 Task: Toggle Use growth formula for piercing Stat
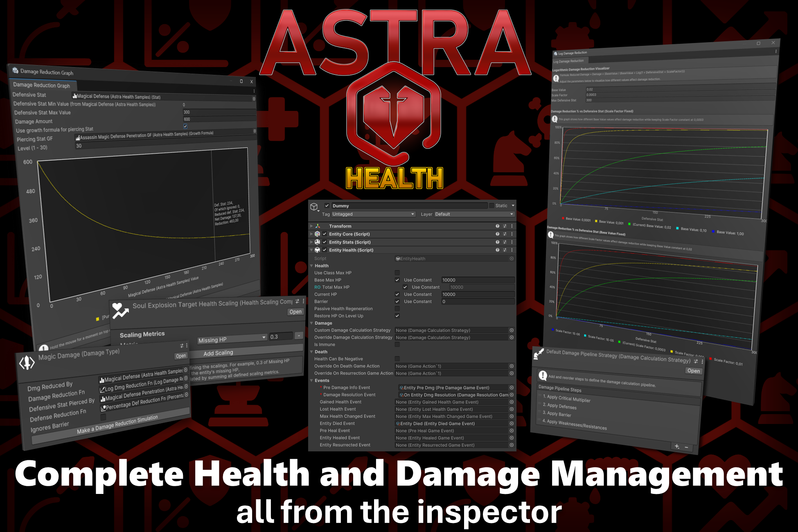click(185, 126)
